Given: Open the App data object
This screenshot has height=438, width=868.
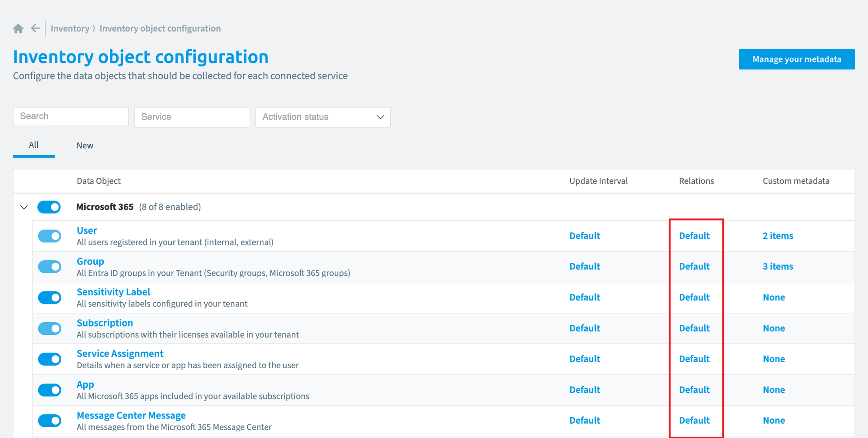Looking at the screenshot, I should (85, 385).
